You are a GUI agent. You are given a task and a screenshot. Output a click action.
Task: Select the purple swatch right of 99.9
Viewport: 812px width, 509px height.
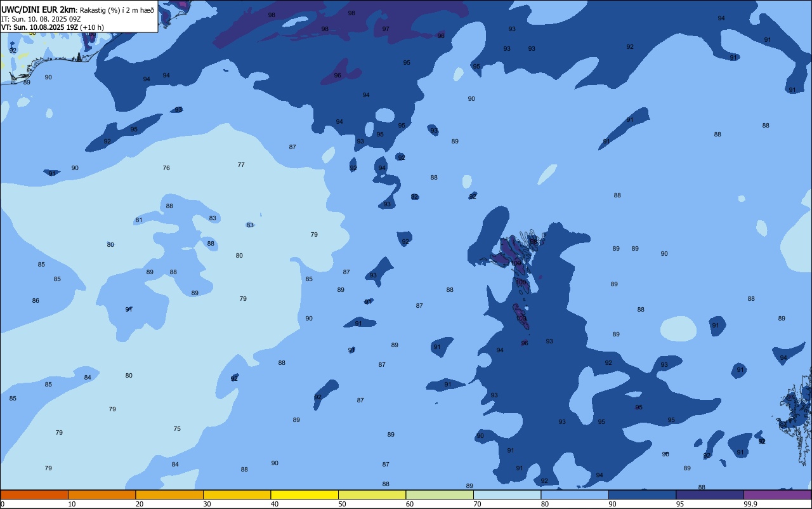pyautogui.click(x=777, y=494)
